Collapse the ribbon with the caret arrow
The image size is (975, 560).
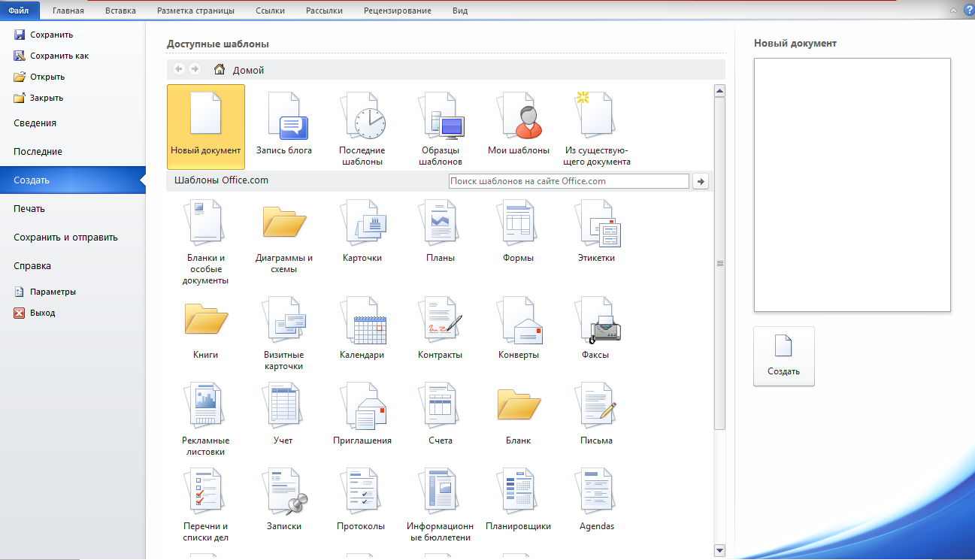(x=953, y=11)
